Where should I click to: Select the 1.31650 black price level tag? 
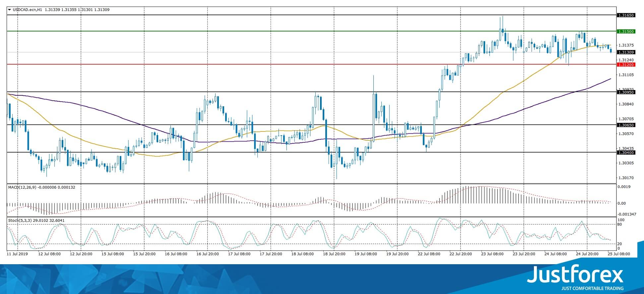(x=626, y=15)
